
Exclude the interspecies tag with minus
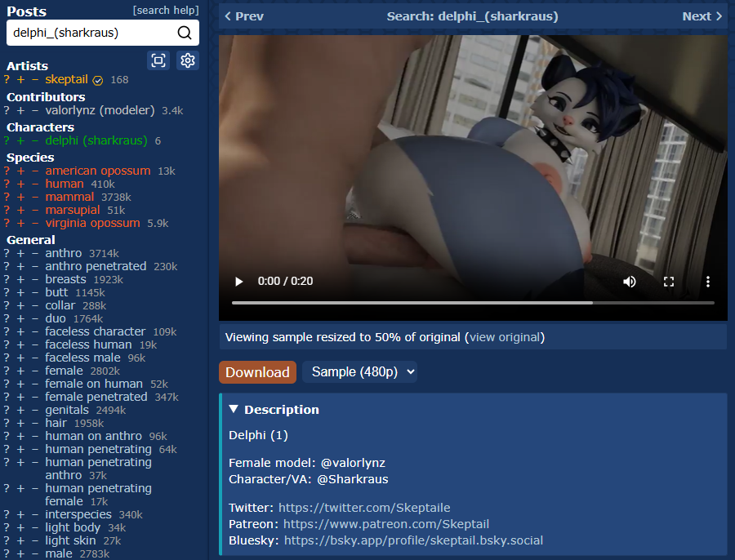click(x=35, y=514)
